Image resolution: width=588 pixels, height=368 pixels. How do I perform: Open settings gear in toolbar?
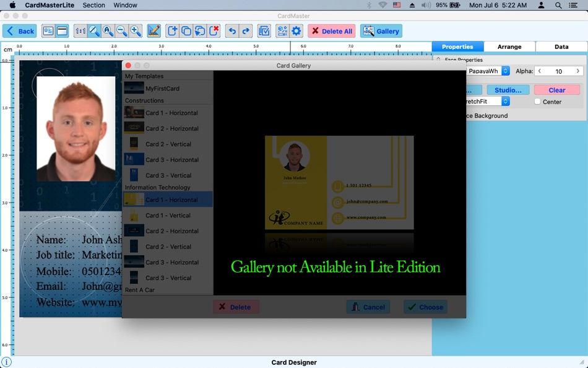point(296,31)
